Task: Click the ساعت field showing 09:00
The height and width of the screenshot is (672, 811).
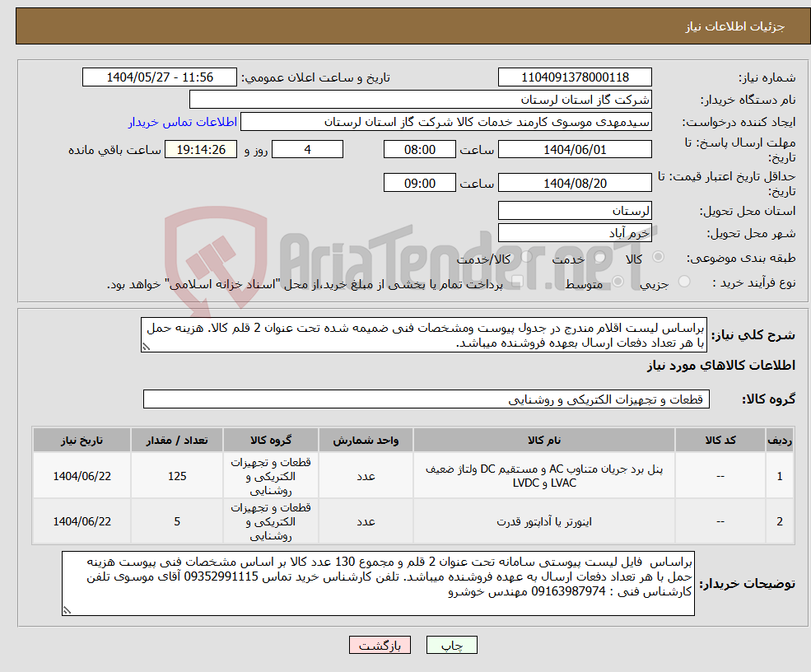Action: click(420, 182)
